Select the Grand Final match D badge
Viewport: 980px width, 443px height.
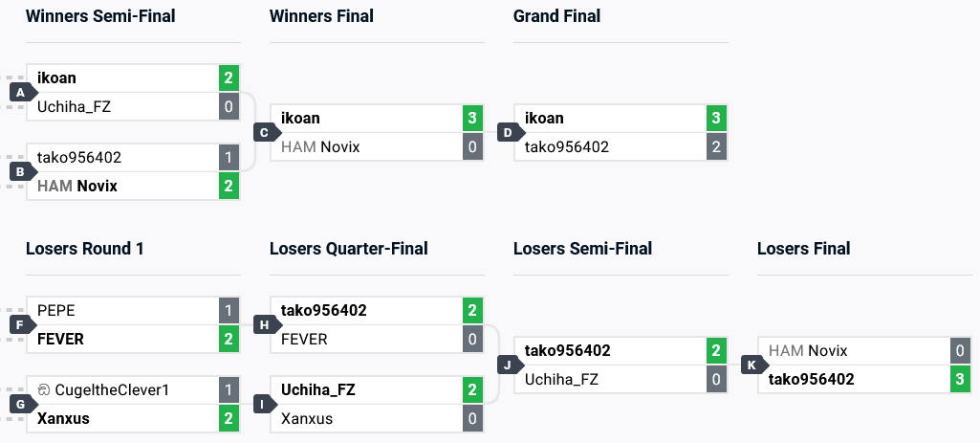pos(507,133)
